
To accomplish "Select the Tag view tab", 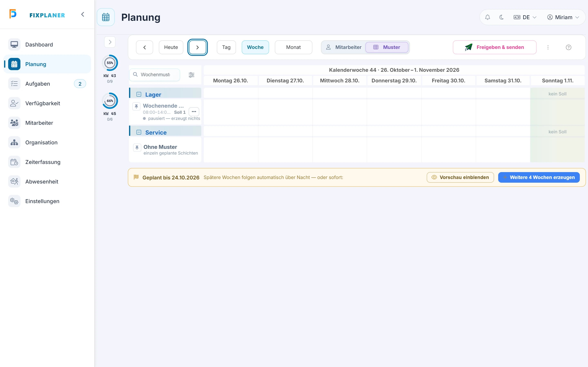I will click(226, 47).
